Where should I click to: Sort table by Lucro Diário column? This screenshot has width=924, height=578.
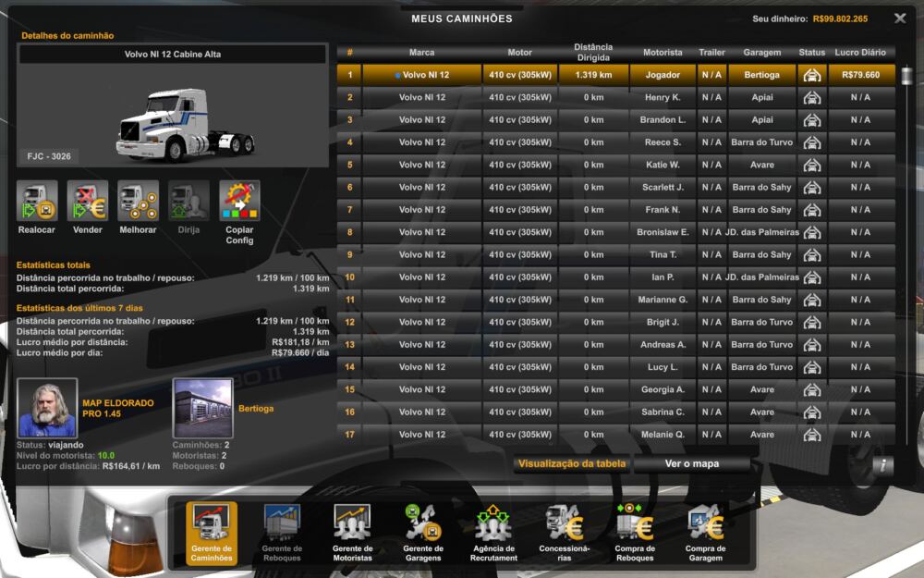click(860, 53)
